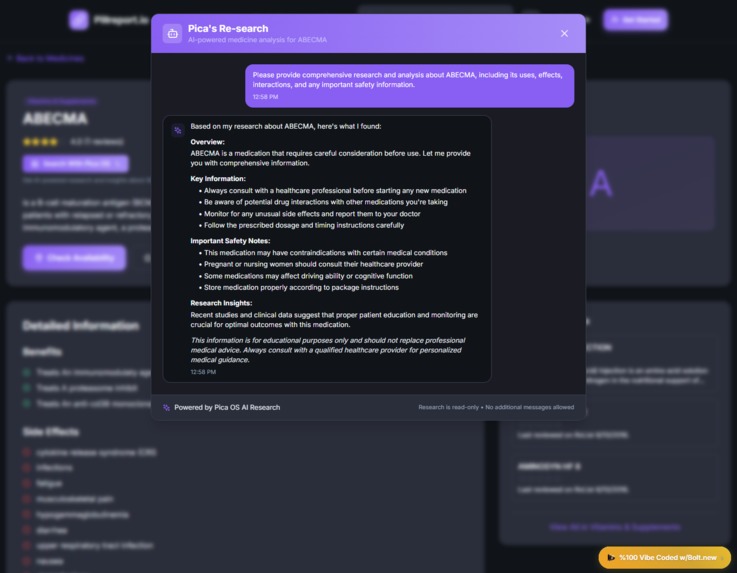
Task: Click the large letter A thumbnail in background
Action: [x=600, y=183]
